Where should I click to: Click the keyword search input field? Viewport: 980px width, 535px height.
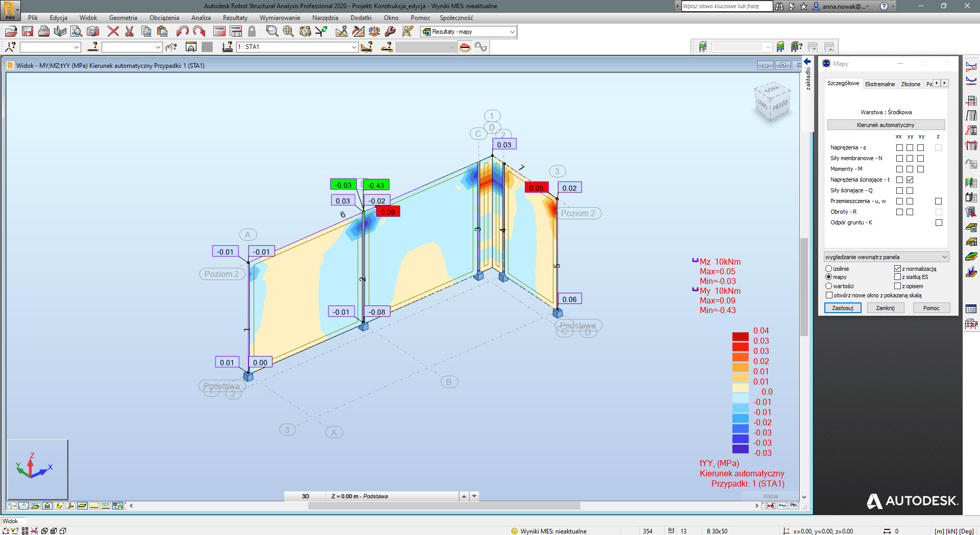(726, 6)
